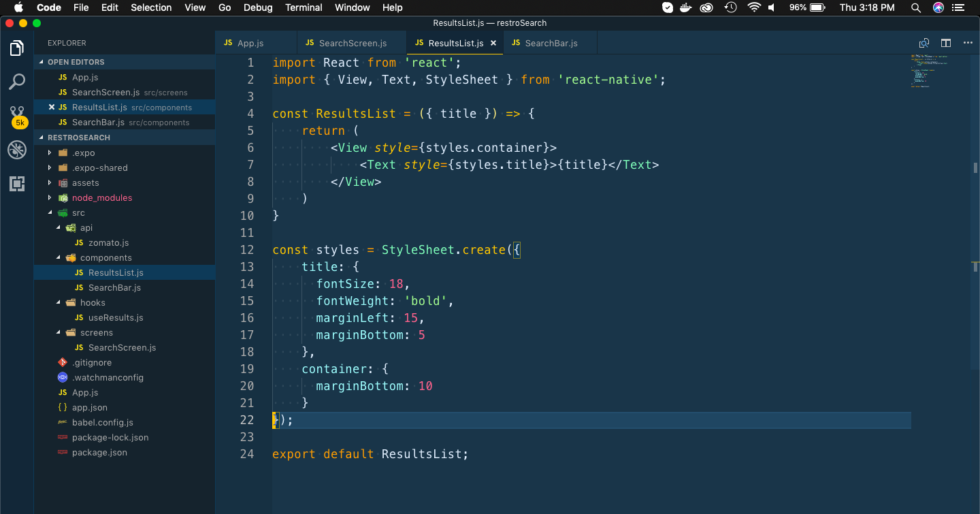The height and width of the screenshot is (514, 980).
Task: Open Siri from the menu bar
Action: 938,7
